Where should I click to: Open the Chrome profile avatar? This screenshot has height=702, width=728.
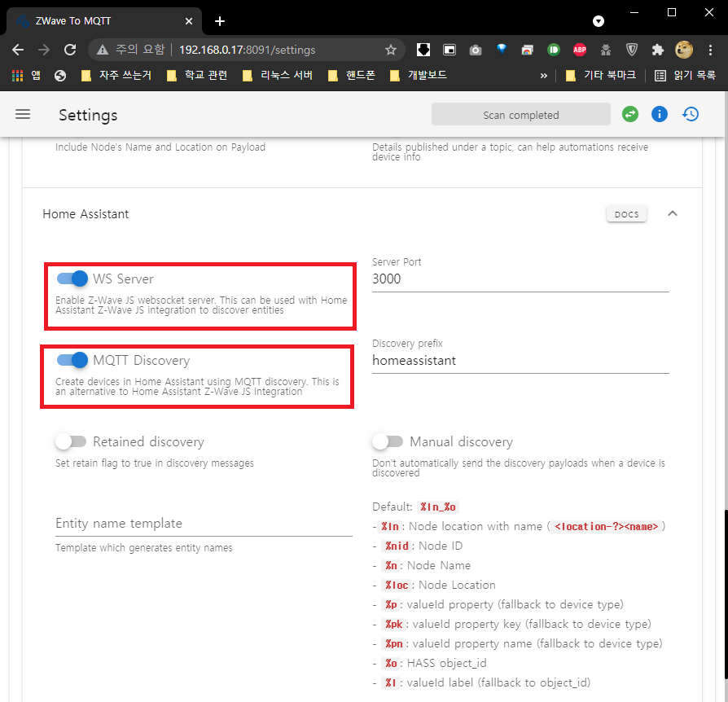coord(684,50)
